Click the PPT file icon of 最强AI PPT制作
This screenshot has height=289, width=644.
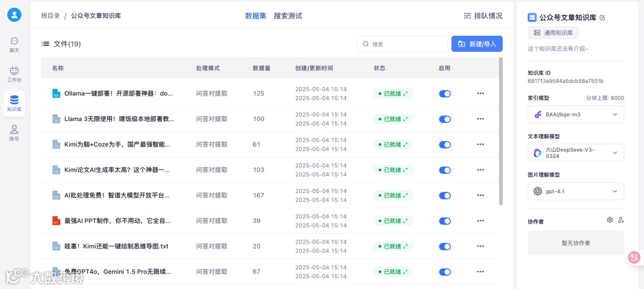coord(56,221)
